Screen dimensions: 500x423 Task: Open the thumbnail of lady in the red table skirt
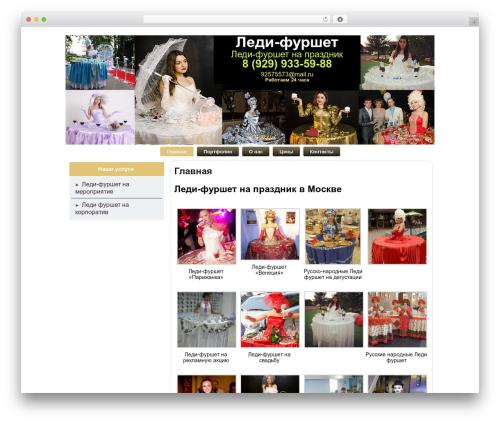point(397,236)
